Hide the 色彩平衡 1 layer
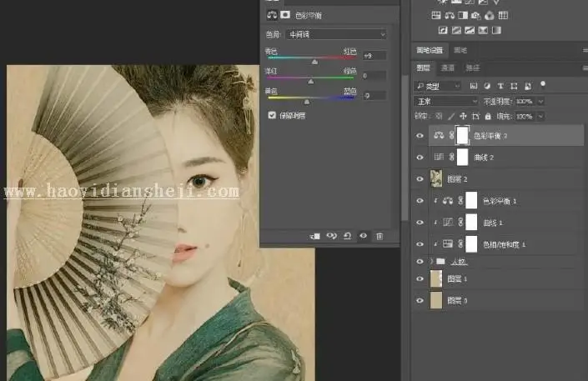 420,201
